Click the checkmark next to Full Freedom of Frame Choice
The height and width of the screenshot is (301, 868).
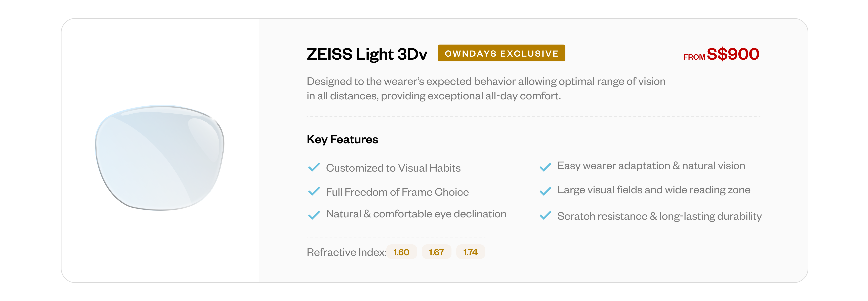[314, 192]
